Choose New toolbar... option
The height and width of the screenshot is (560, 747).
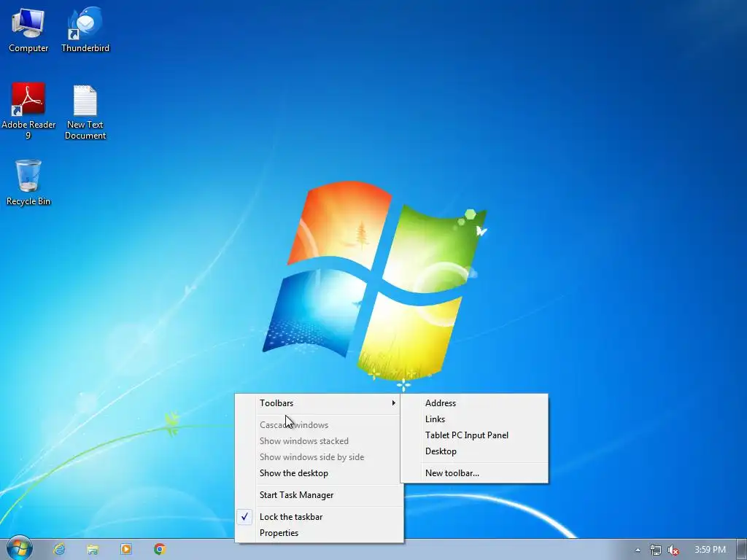point(474,472)
